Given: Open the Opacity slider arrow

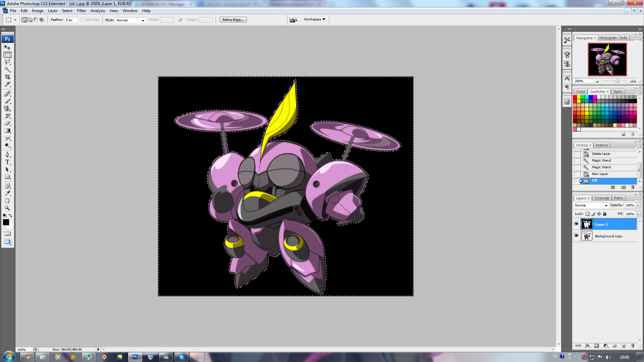Looking at the screenshot, I should point(638,205).
